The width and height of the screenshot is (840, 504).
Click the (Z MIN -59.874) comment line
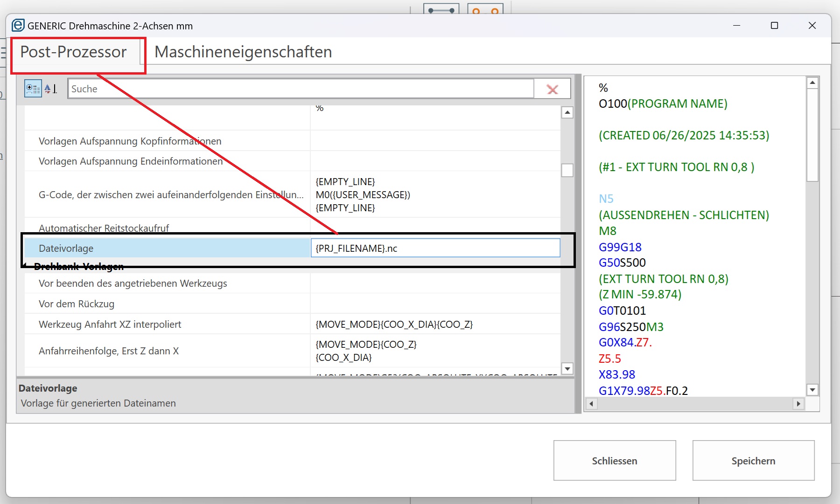click(x=640, y=294)
